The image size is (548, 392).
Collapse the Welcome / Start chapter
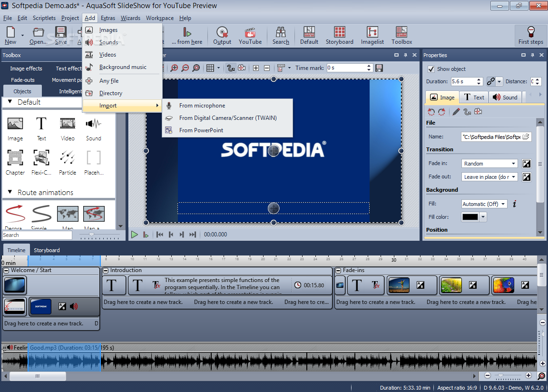point(6,270)
